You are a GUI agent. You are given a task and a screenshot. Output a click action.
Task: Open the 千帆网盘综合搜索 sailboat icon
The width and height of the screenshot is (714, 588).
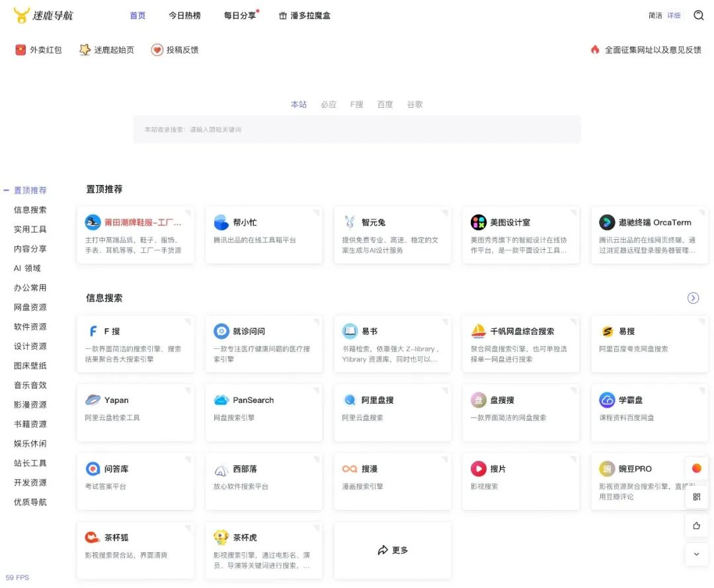click(x=479, y=331)
